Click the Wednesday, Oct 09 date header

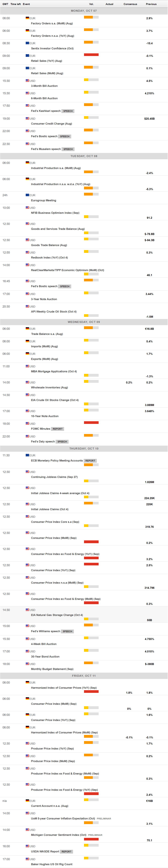[84, 322]
